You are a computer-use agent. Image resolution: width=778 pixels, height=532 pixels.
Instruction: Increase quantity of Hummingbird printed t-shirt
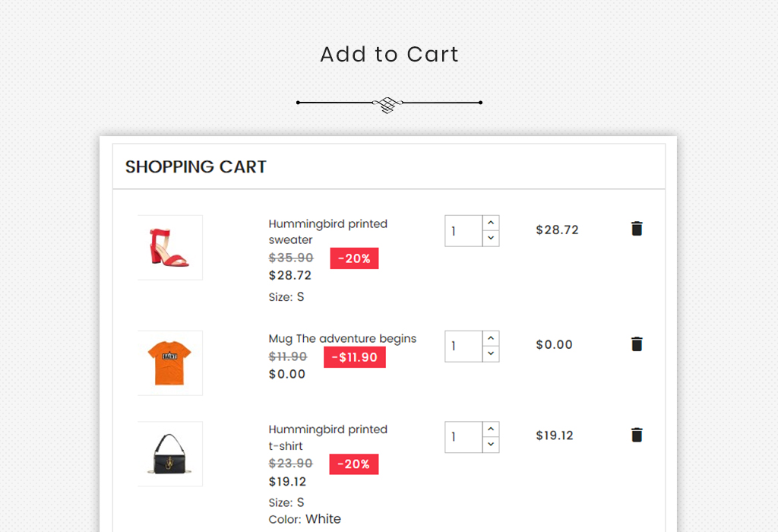[x=491, y=429]
